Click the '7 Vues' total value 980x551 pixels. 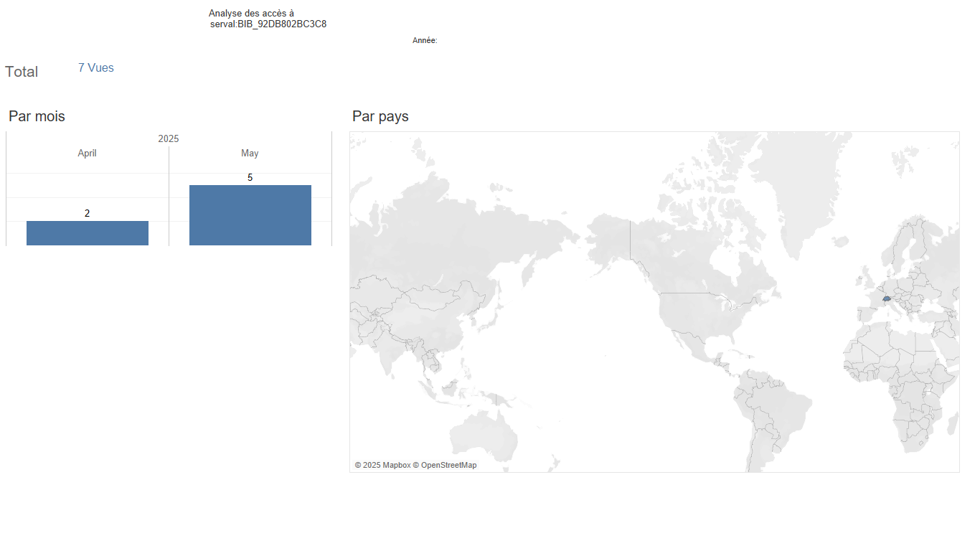pos(96,67)
